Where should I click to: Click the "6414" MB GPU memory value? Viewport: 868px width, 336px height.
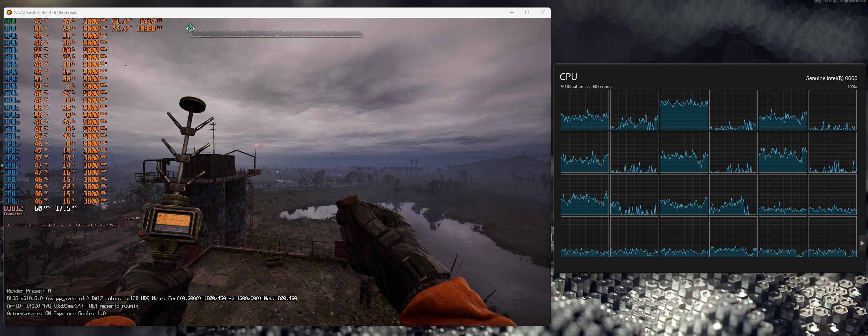click(148, 22)
